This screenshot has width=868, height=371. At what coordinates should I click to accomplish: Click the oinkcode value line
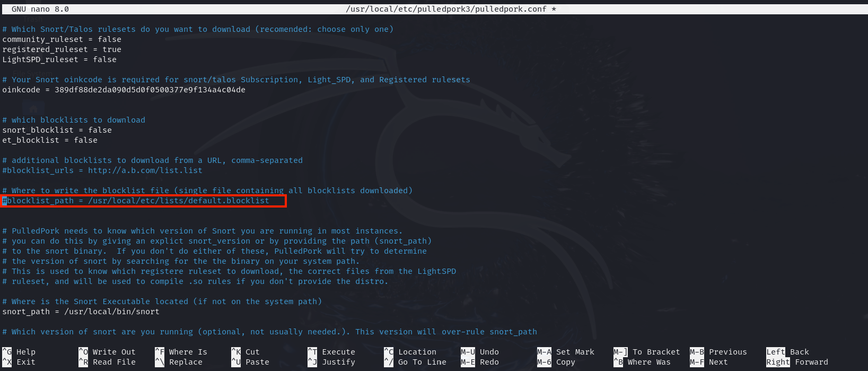pos(124,90)
